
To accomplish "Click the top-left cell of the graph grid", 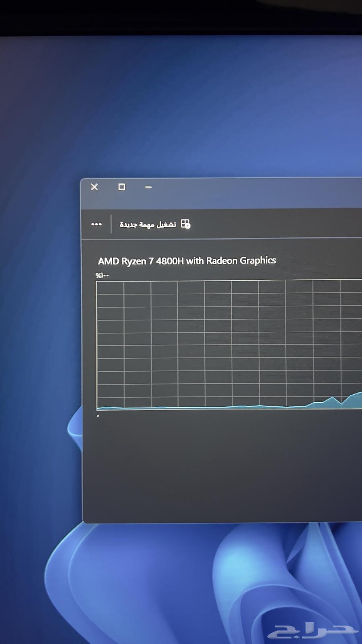I will pyautogui.click(x=110, y=288).
